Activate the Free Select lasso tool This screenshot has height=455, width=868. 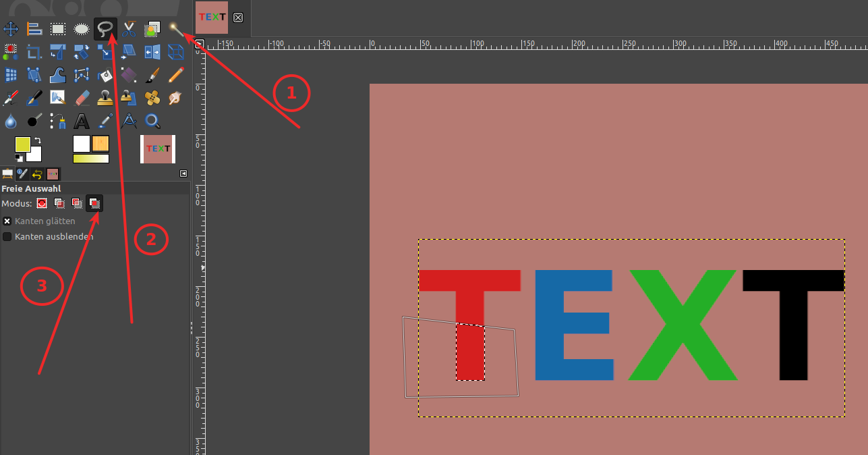105,29
